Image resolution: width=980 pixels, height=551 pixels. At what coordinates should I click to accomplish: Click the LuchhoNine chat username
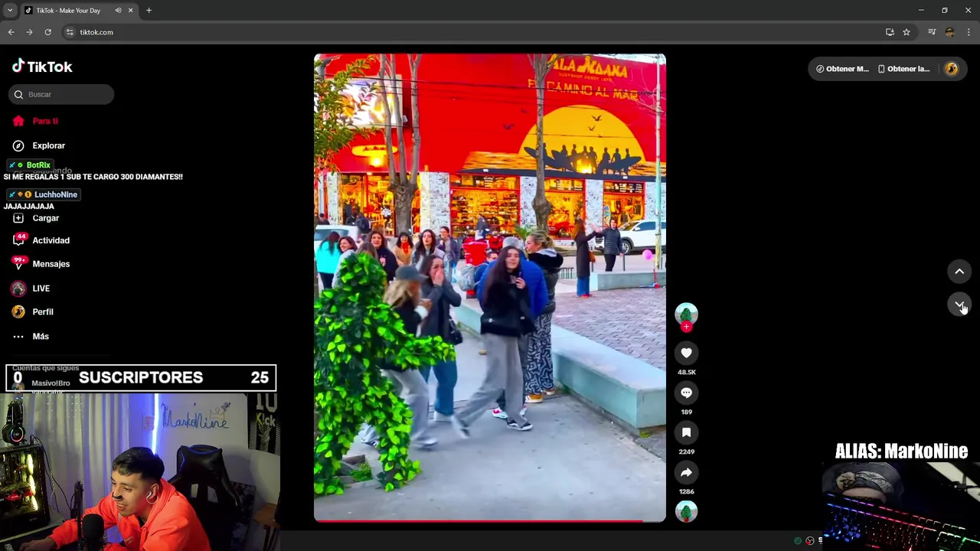[55, 194]
